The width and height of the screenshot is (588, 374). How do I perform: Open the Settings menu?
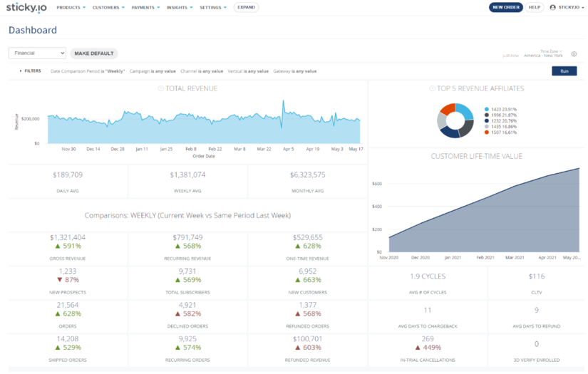[x=213, y=8]
